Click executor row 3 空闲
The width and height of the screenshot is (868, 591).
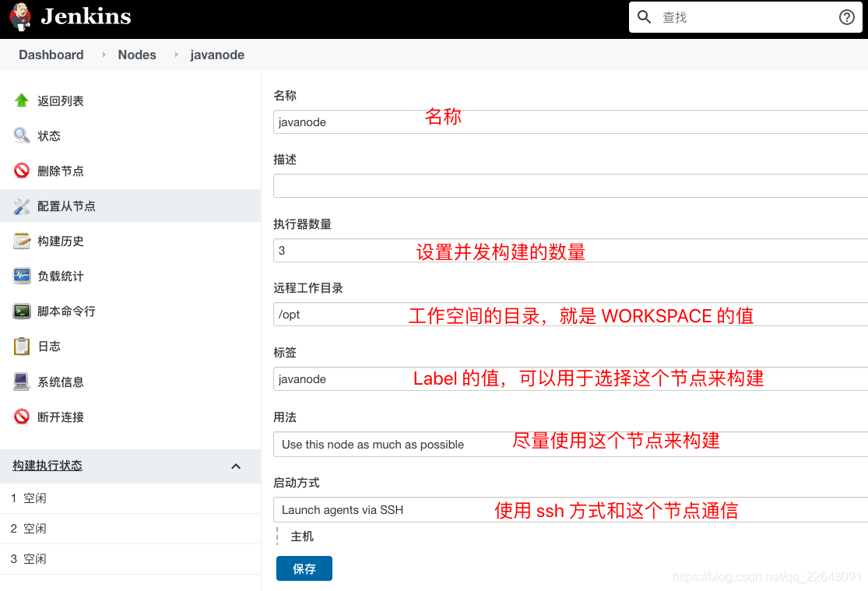[130, 559]
